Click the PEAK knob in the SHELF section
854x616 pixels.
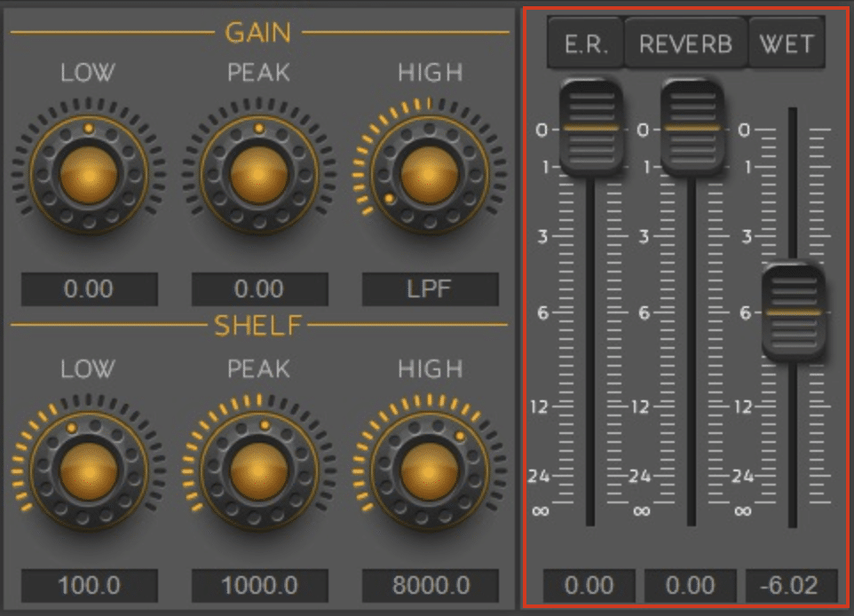pos(259,470)
